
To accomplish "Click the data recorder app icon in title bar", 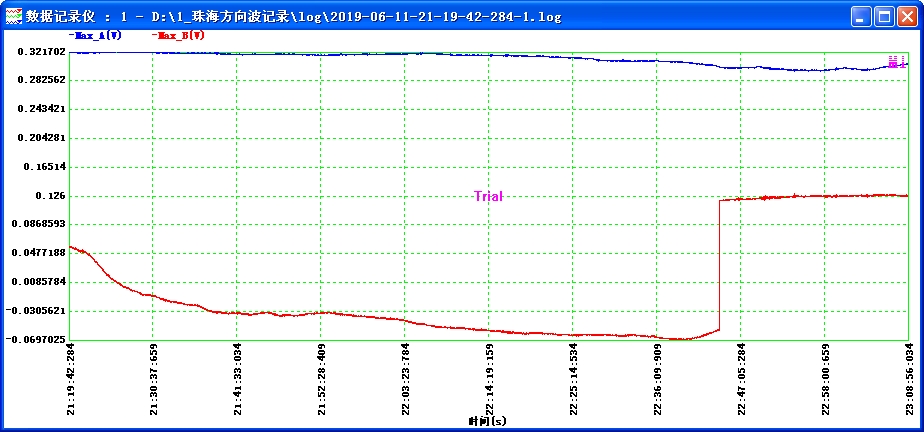I will [13, 16].
